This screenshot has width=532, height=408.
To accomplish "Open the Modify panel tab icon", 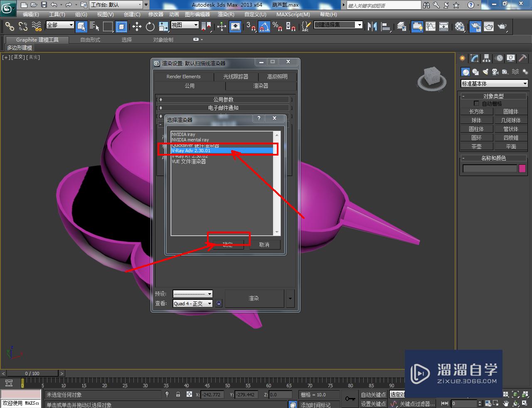I will (475, 58).
